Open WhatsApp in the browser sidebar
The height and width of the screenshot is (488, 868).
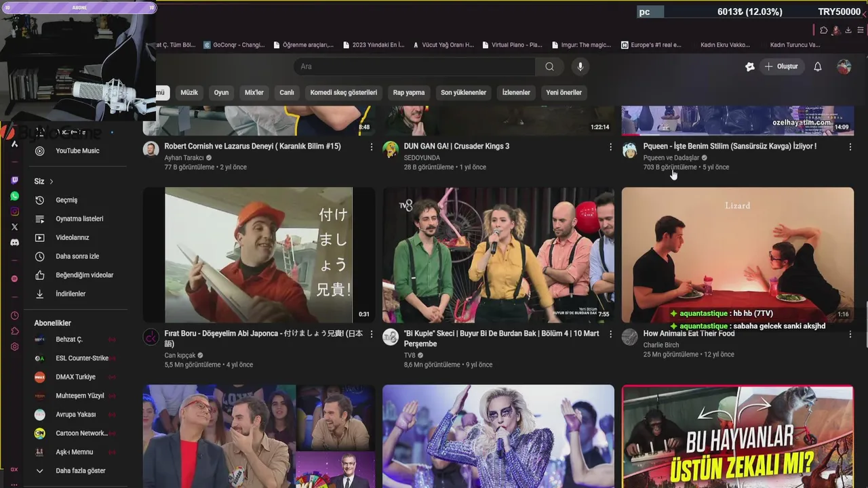(15, 196)
